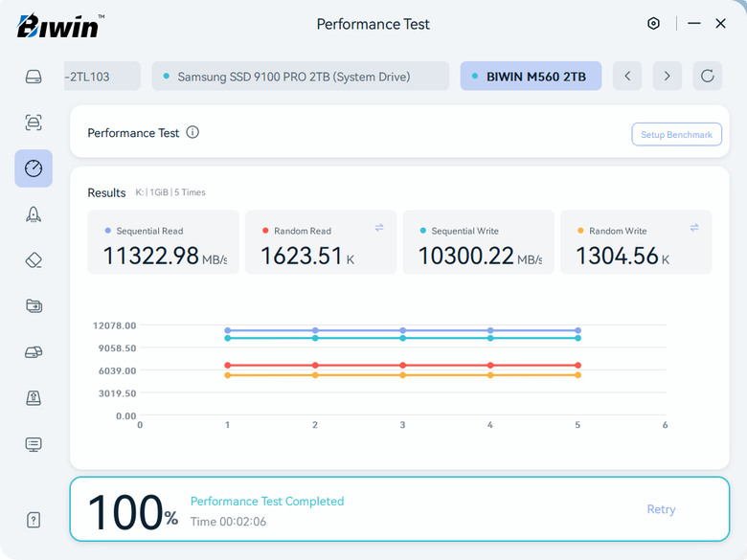Image resolution: width=747 pixels, height=560 pixels.
Task: Select the BIWIN M560 2TB tab
Action: (x=531, y=76)
